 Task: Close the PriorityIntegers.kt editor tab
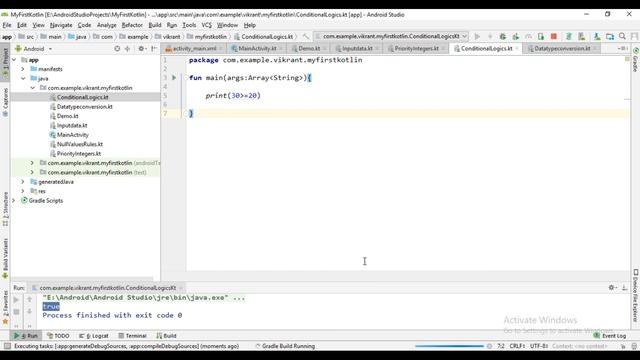[x=443, y=49]
